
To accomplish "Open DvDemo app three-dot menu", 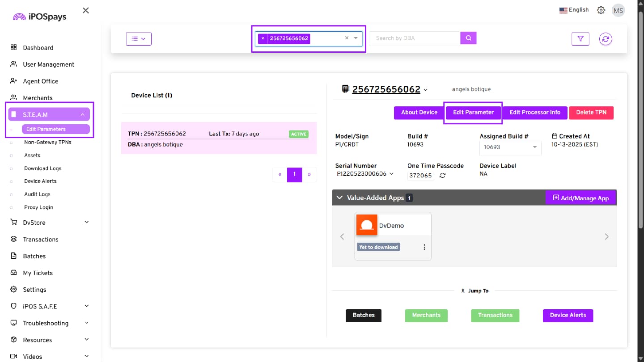I will tap(424, 247).
